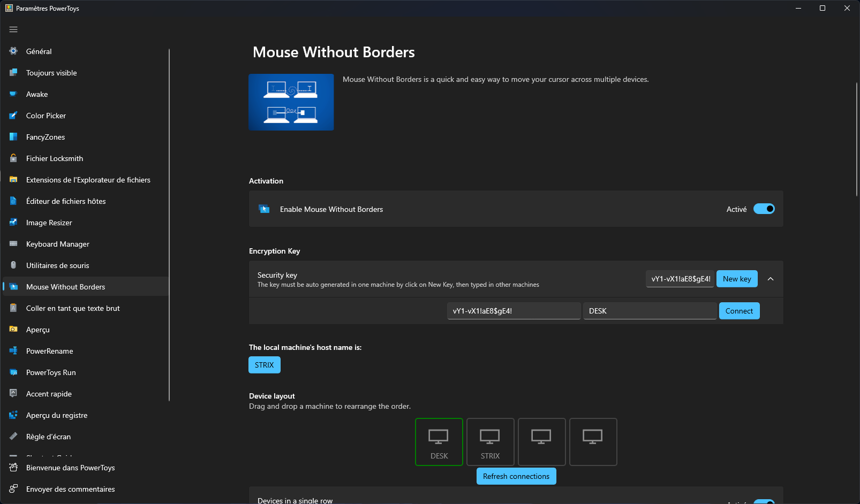The image size is (860, 504).
Task: Open the PowerToys Run page
Action: (x=86, y=372)
